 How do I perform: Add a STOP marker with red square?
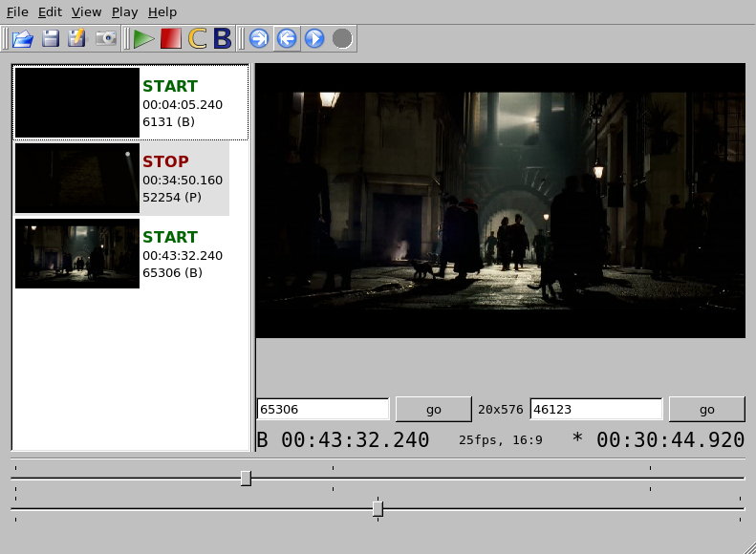point(171,38)
